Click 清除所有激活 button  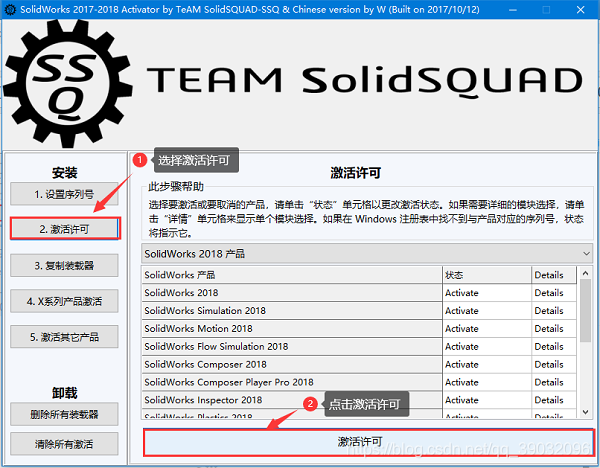point(64,444)
